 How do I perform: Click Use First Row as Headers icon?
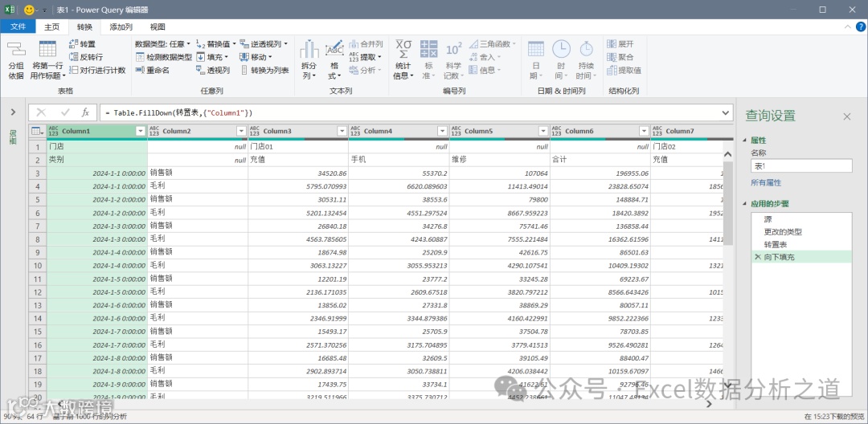[x=47, y=51]
